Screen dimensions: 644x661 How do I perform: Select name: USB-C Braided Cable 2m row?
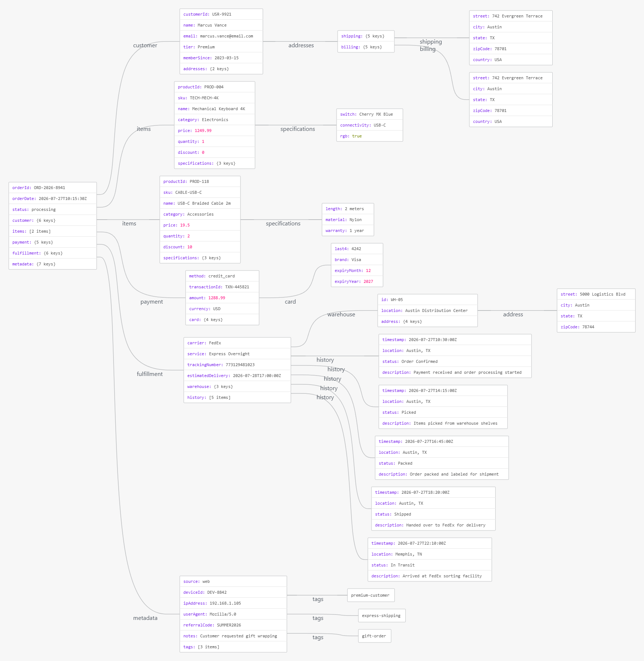(x=200, y=203)
